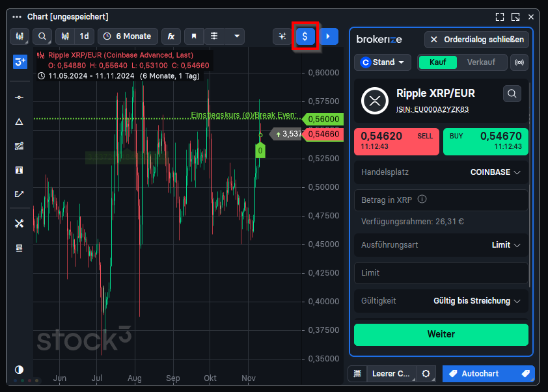The height and width of the screenshot is (392, 548).
Task: Click the blue play arrow button
Action: 329,36
